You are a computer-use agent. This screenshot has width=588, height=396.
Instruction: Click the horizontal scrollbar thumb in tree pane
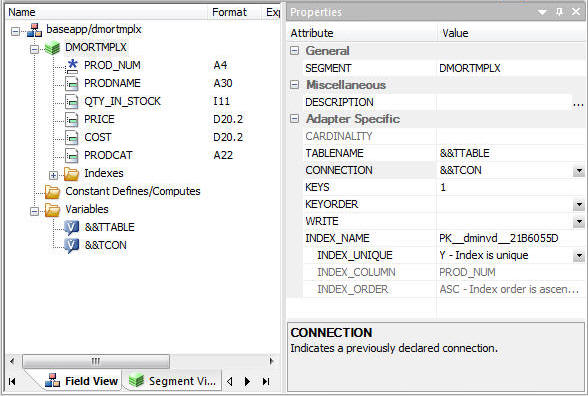pyautogui.click(x=96, y=362)
